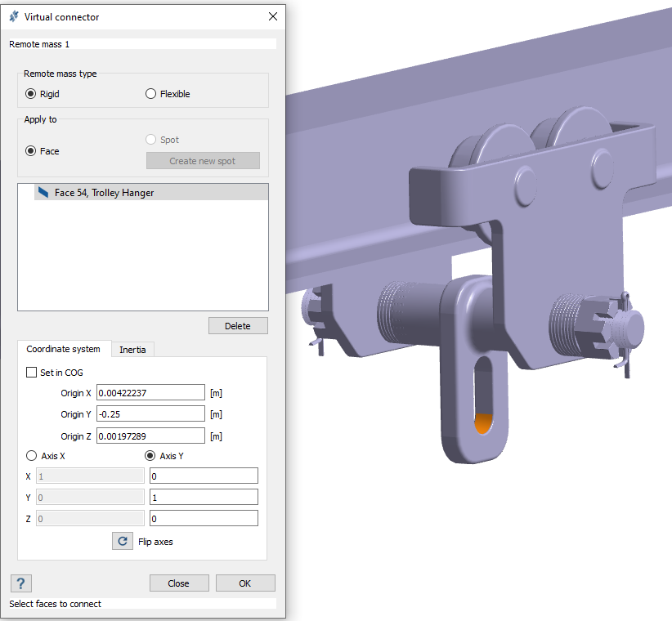Image resolution: width=672 pixels, height=621 pixels.
Task: Click the Virtual connector title bar icon
Action: click(13, 16)
